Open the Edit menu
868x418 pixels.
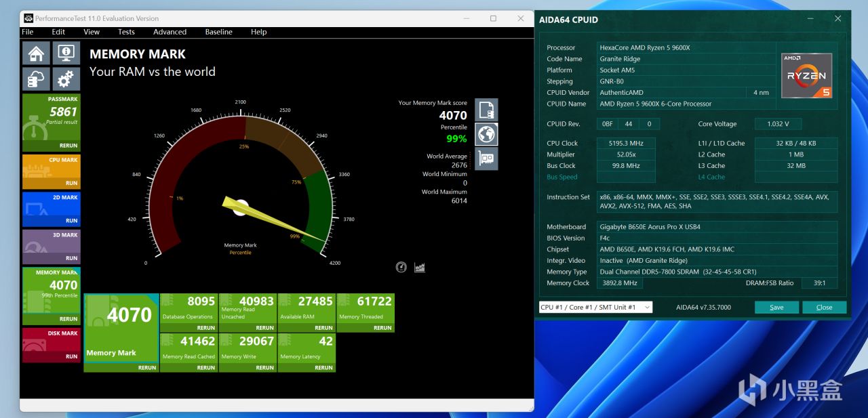coord(59,32)
